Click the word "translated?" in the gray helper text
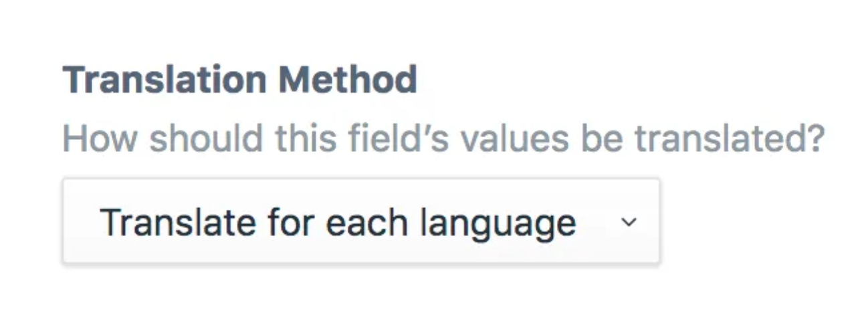The height and width of the screenshot is (325, 868). [x=728, y=138]
